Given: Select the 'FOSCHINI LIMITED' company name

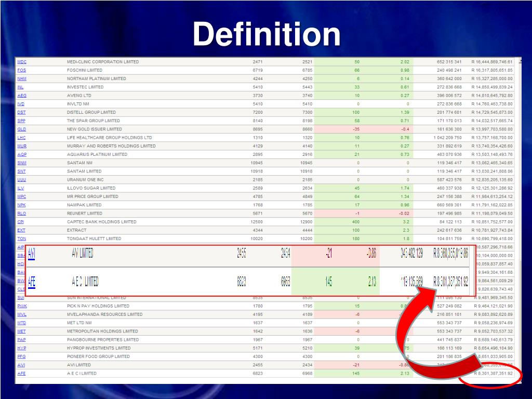Looking at the screenshot, I should click(85, 70).
